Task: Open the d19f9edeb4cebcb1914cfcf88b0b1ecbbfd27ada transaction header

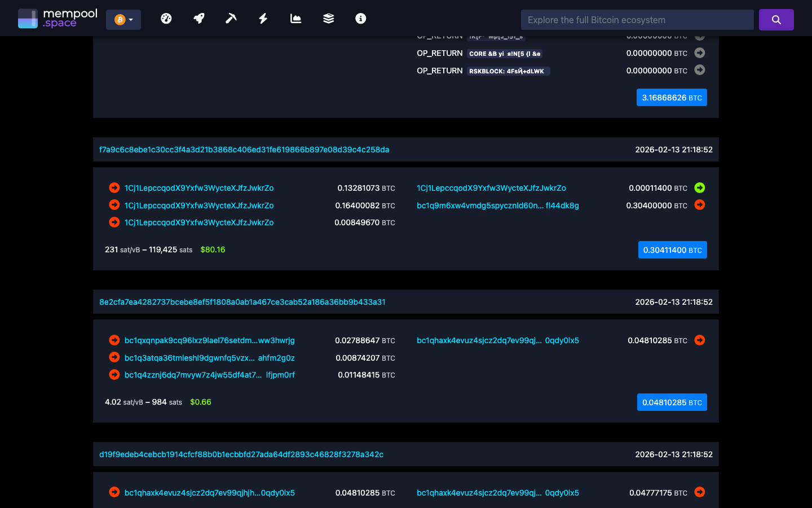Action: pyautogui.click(x=241, y=454)
